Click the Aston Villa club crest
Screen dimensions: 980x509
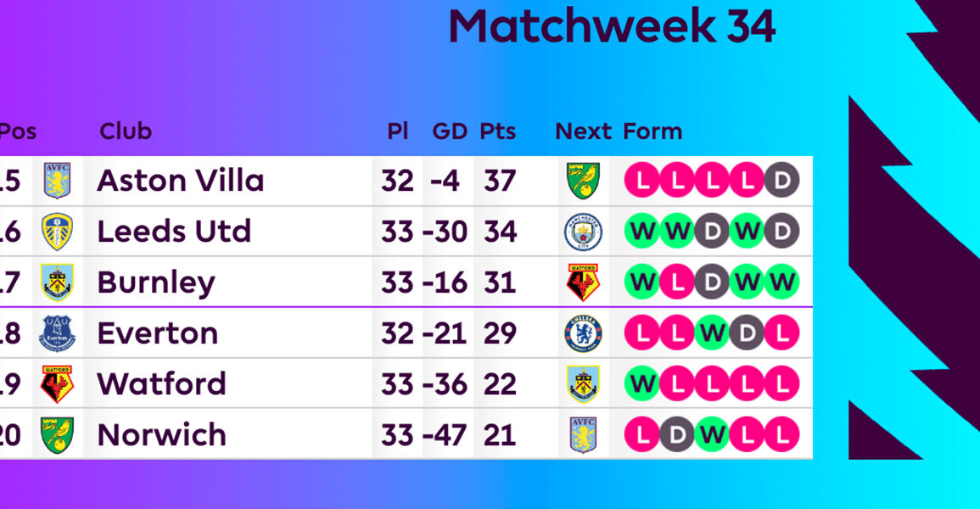point(57,181)
